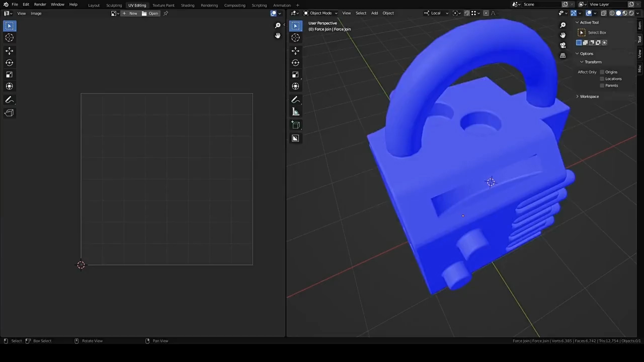Toggle perspective/orthographic grid icon in the viewport
The image size is (644, 362).
click(562, 55)
